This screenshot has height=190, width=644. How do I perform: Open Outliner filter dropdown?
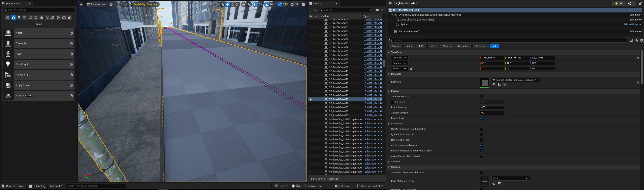[x=313, y=10]
